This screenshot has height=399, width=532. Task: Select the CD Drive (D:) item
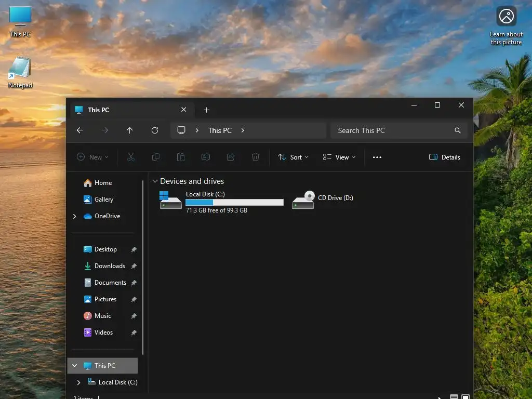click(x=323, y=199)
